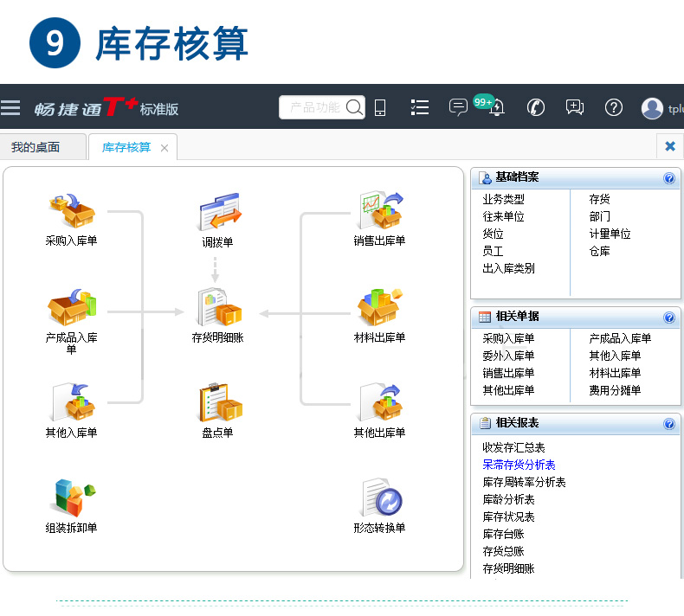Open the user avatar account menu
Viewport: 684px width, 616px height.
click(652, 107)
